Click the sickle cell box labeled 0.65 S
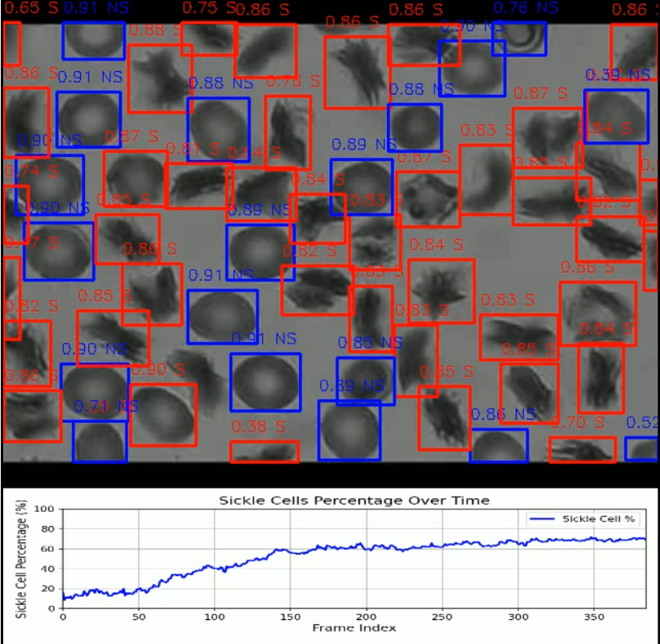This screenshot has height=644, width=660. pos(11,43)
